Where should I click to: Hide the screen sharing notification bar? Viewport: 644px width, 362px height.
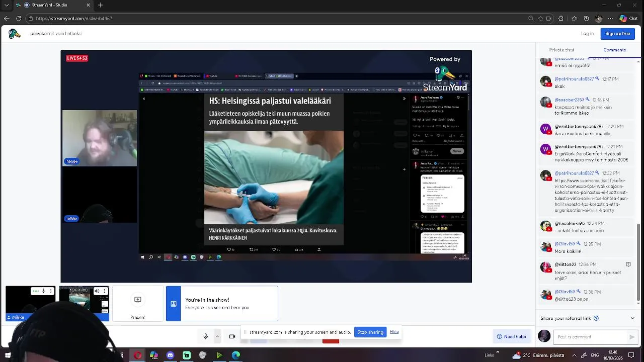pyautogui.click(x=394, y=332)
